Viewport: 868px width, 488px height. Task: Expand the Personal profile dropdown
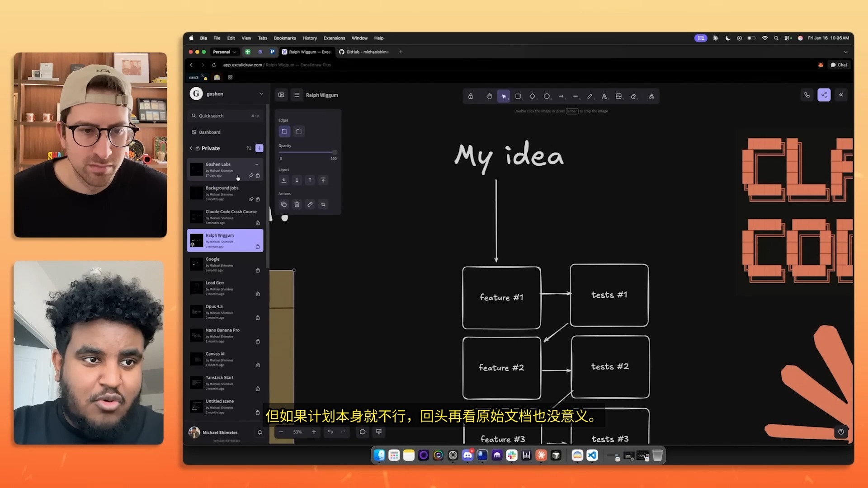225,52
